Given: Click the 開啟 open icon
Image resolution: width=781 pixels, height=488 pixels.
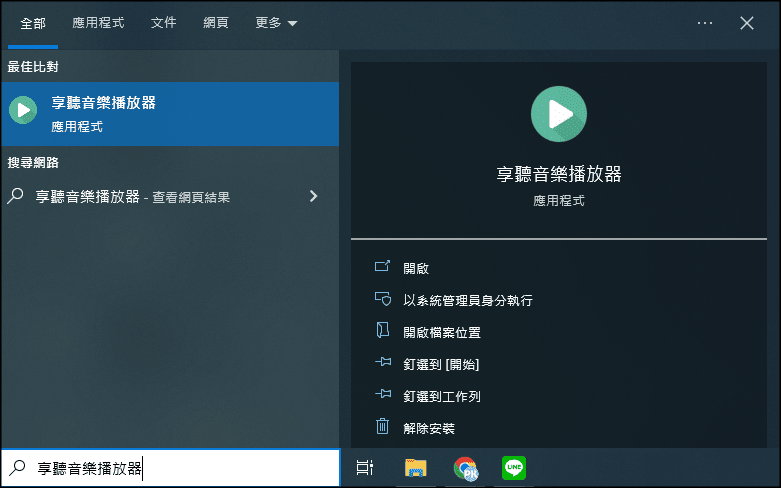Looking at the screenshot, I should (382, 266).
